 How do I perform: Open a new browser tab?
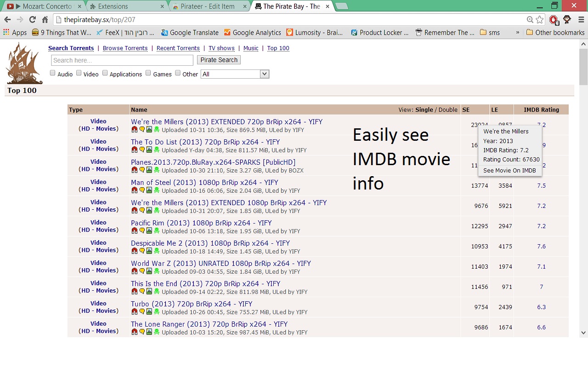coord(341,6)
